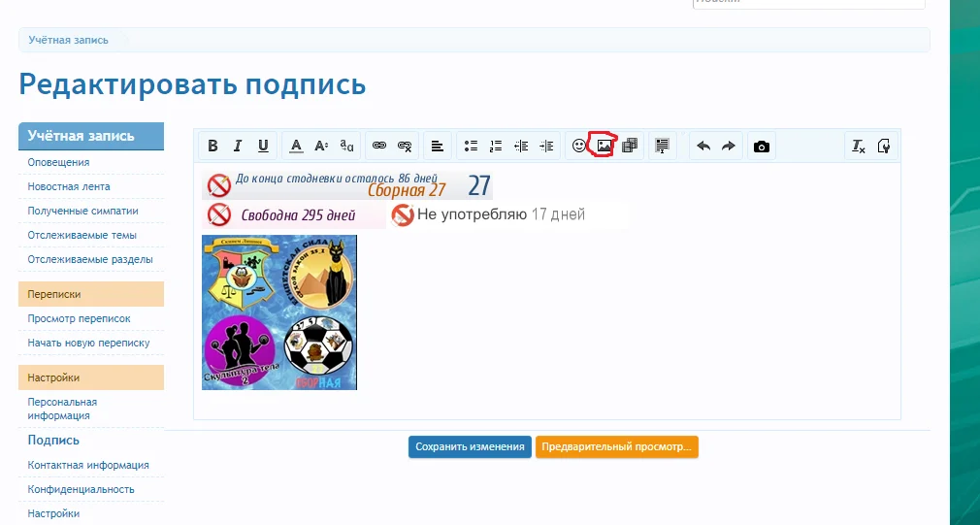This screenshot has height=525, width=980.
Task: Open the font size menu
Action: pyautogui.click(x=321, y=146)
